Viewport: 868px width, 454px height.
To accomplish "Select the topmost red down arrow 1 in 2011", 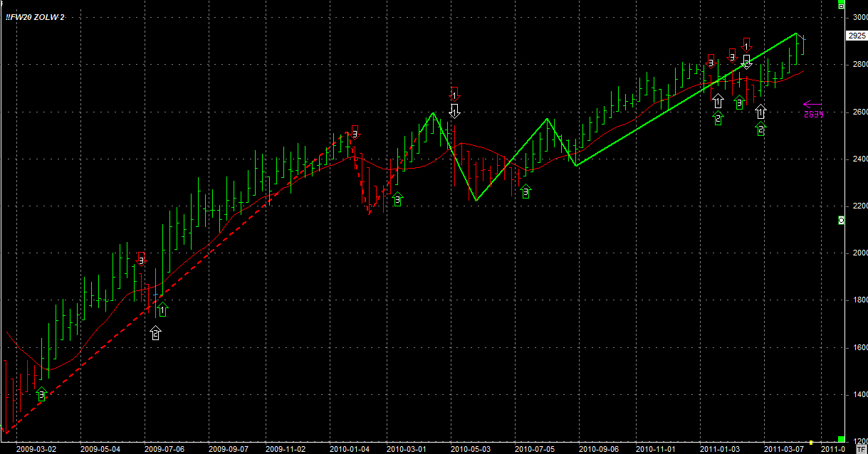I will coord(746,44).
